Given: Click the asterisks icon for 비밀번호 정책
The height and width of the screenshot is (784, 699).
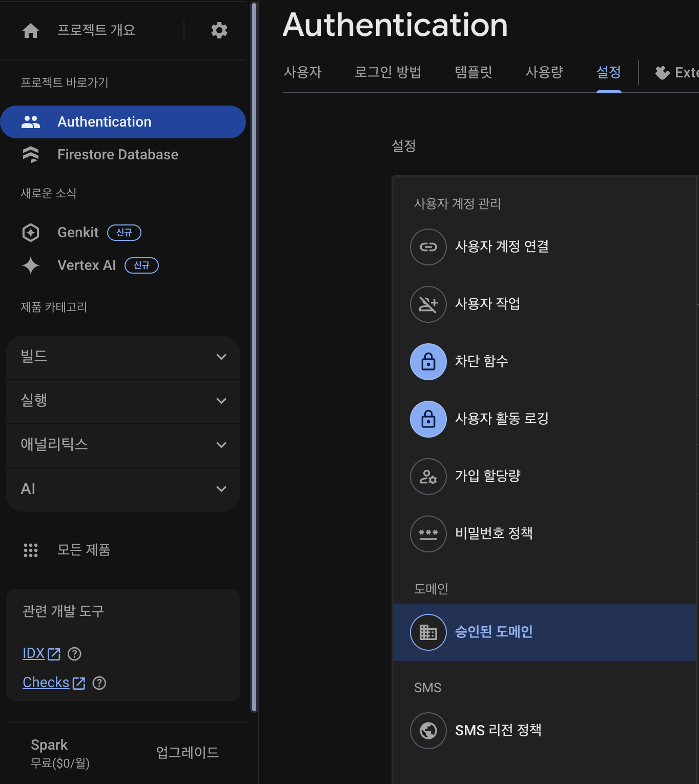Looking at the screenshot, I should click(428, 534).
